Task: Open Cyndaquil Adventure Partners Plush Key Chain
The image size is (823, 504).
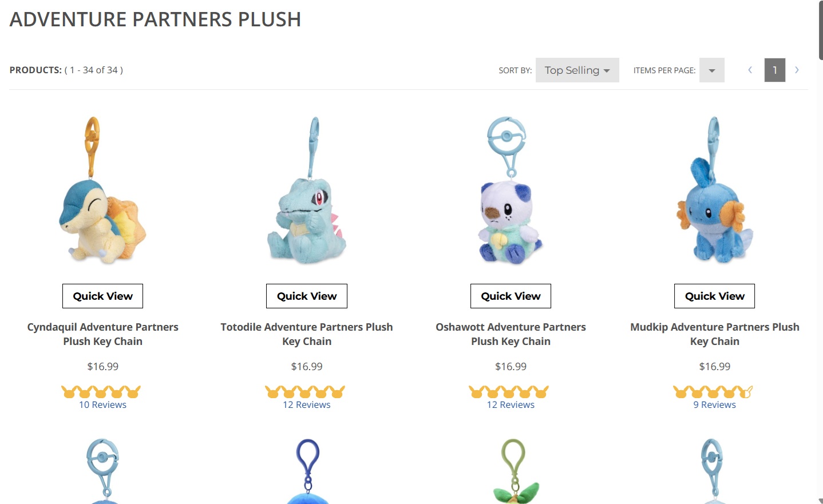Action: [x=102, y=334]
